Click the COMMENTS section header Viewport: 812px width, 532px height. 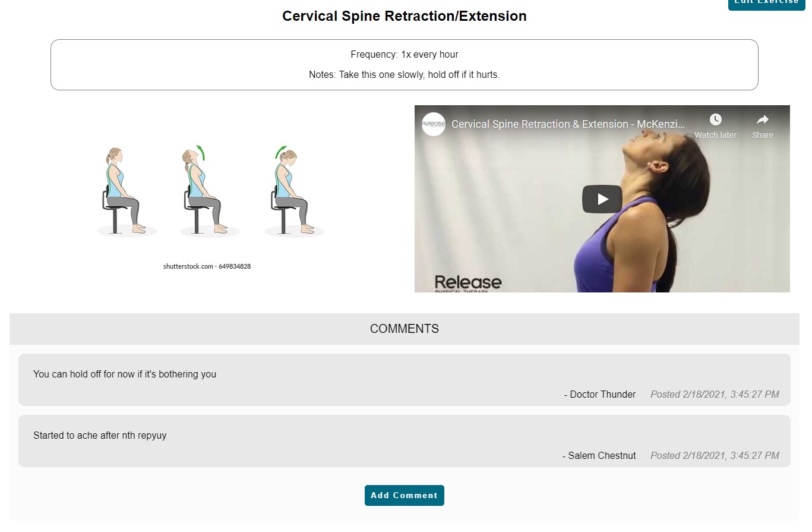tap(404, 329)
